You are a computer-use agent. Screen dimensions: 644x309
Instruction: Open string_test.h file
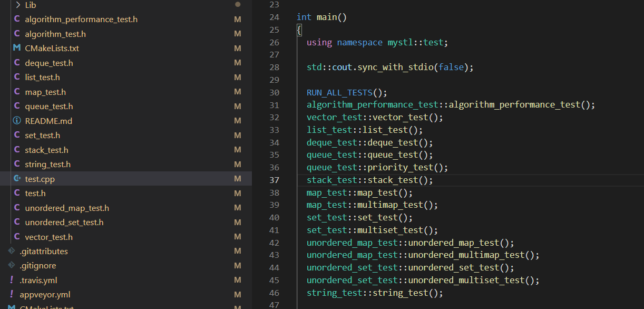tap(47, 165)
